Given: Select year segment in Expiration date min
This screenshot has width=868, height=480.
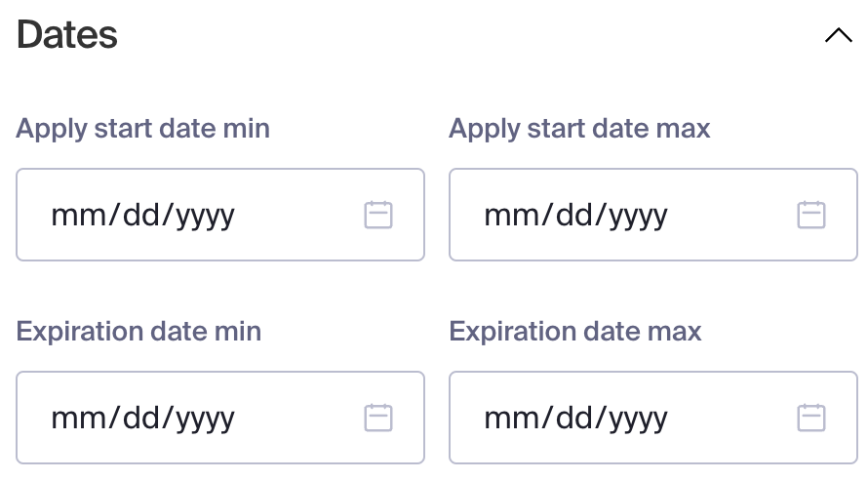Looking at the screenshot, I should 206,420.
